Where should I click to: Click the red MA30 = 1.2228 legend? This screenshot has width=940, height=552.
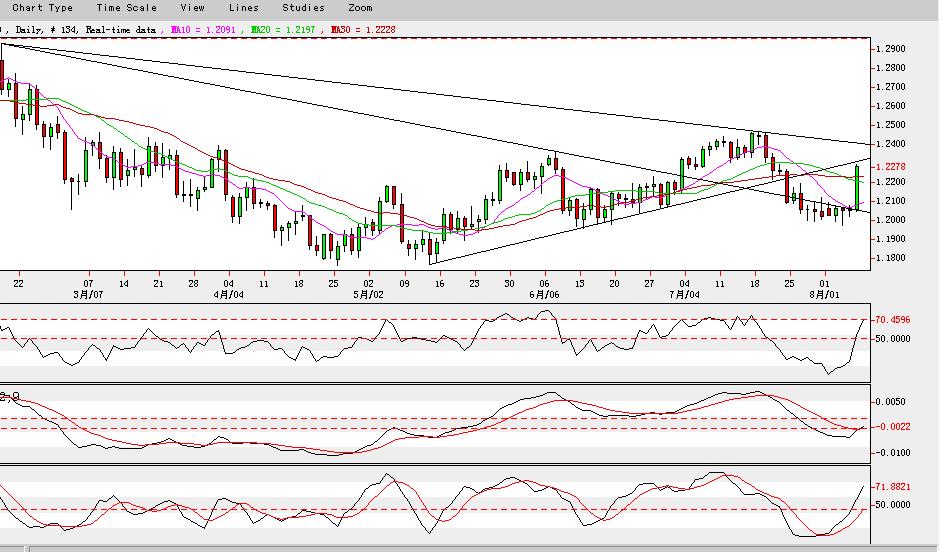click(x=361, y=30)
